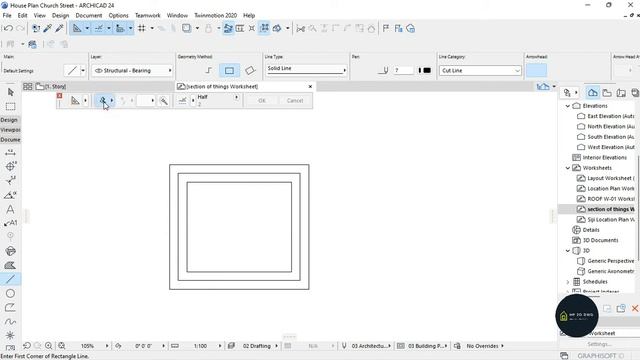Select the Spline tool
Screen dimensions: 640x360
(10, 322)
